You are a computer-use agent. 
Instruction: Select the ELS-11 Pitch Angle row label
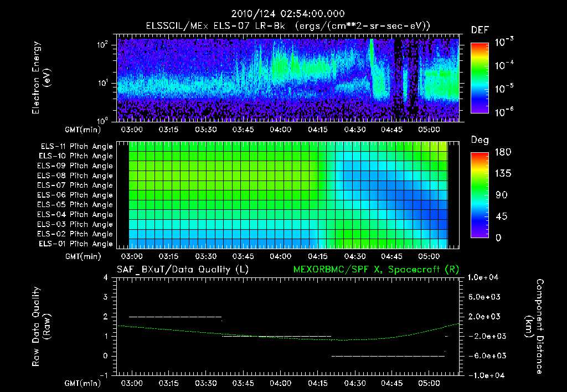point(76,147)
